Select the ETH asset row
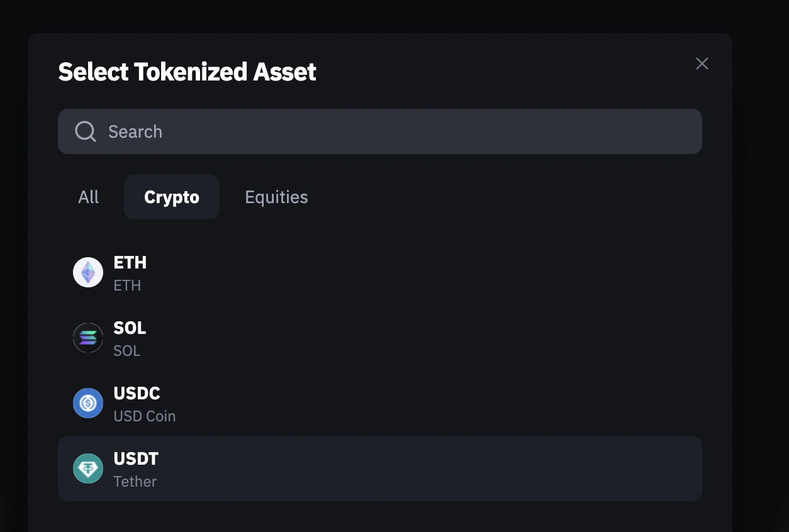The image size is (789, 532). coord(315,272)
